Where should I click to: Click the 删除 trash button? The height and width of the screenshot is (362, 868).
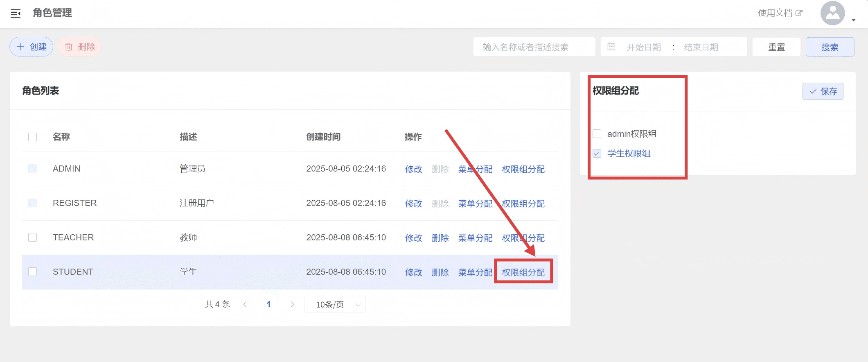(80, 47)
